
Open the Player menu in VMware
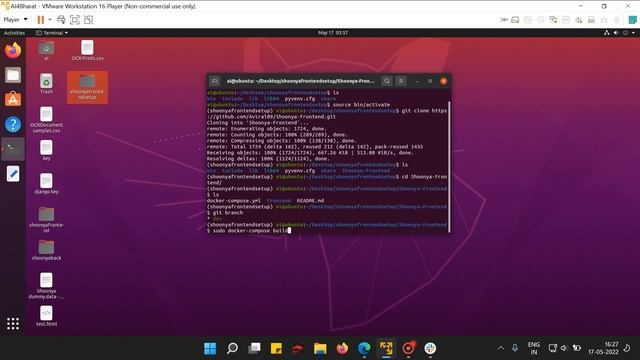coord(16,20)
